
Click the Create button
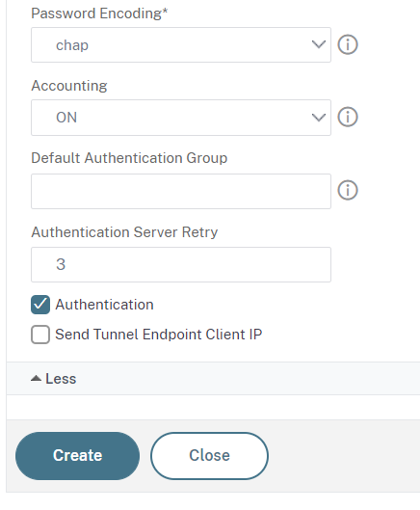(x=77, y=456)
